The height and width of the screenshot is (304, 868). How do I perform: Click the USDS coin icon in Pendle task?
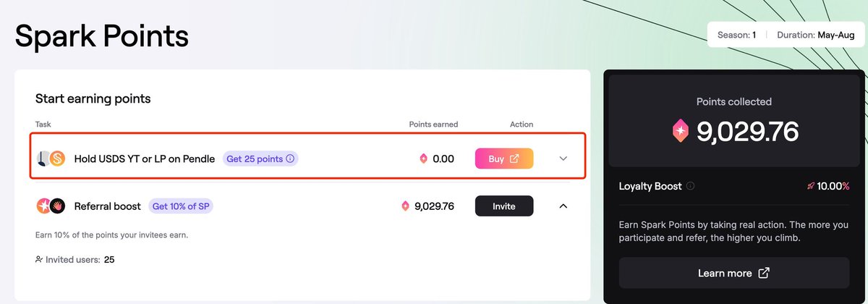tap(57, 159)
